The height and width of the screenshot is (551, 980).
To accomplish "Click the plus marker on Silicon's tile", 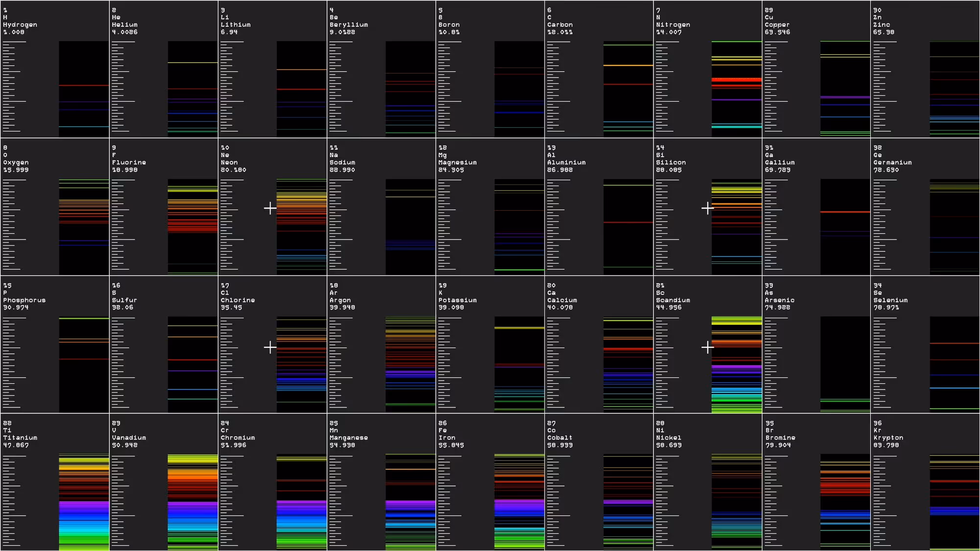I will pos(707,208).
